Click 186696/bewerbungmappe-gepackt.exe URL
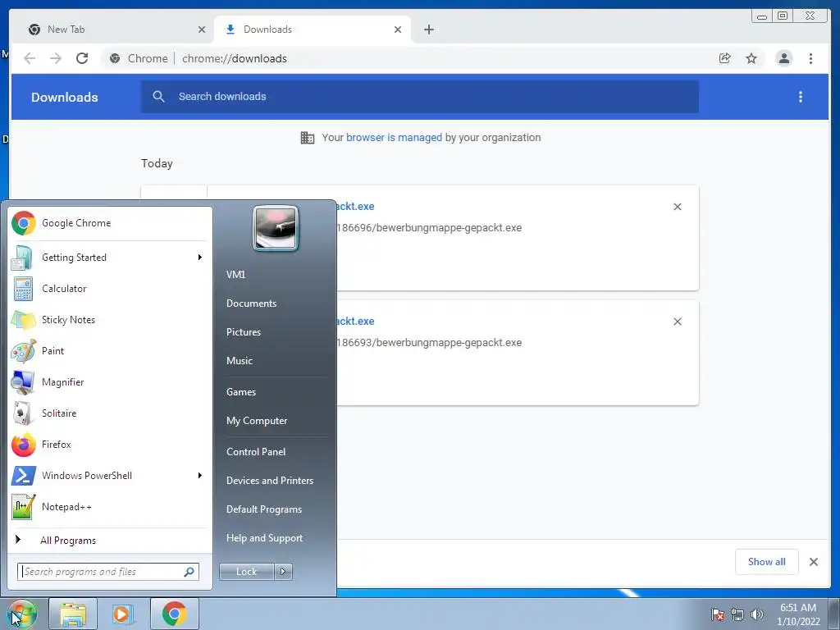 (429, 228)
